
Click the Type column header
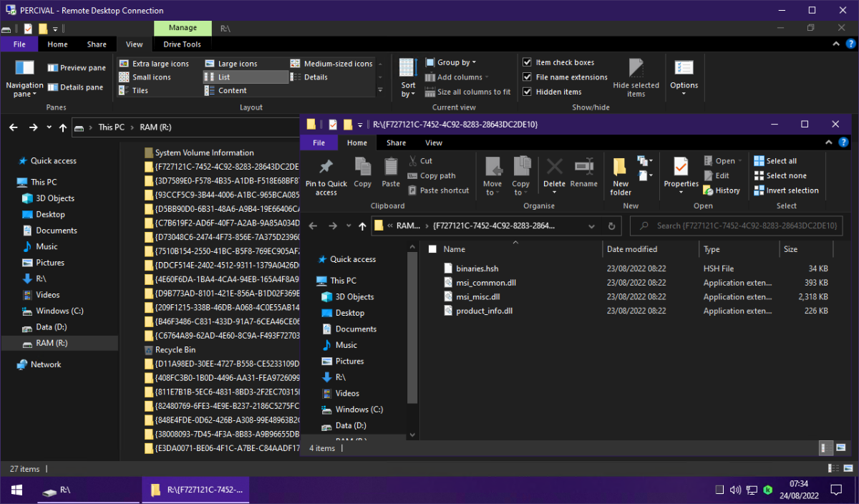click(x=739, y=249)
